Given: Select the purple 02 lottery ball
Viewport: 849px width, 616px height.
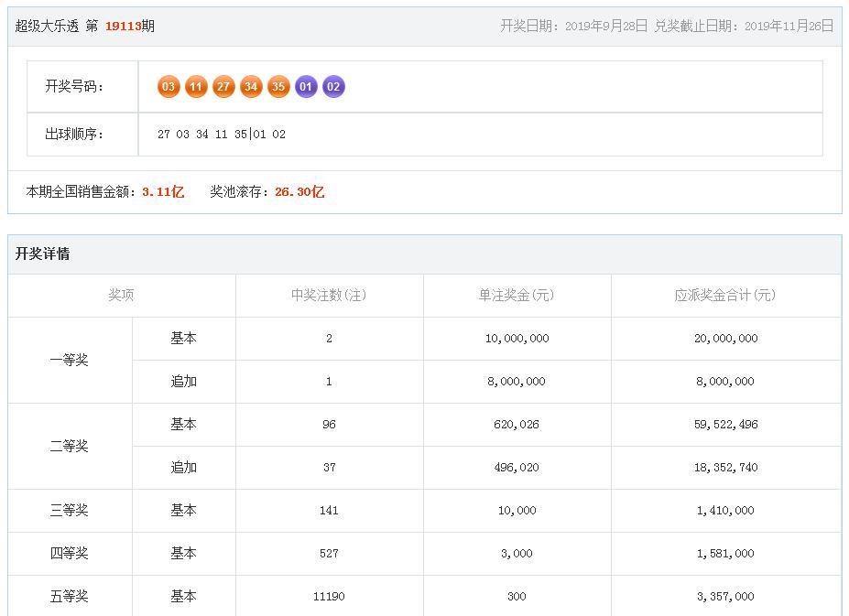Looking at the screenshot, I should point(333,87).
